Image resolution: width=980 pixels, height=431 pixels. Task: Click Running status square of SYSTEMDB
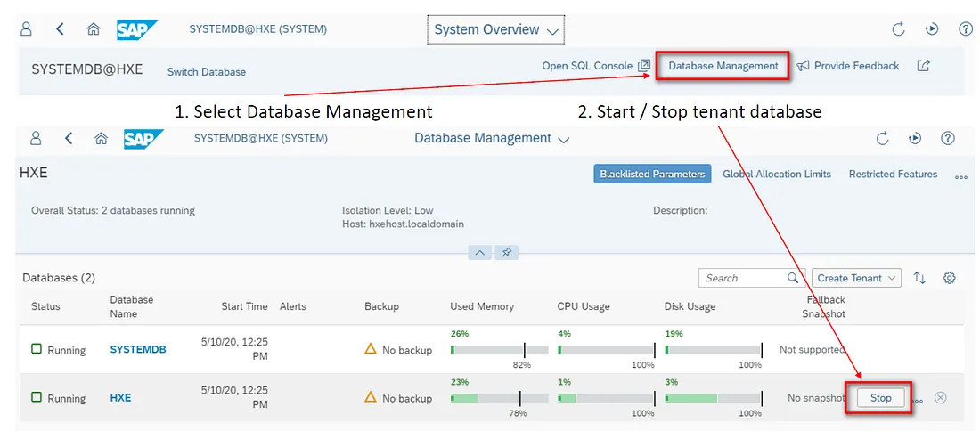pyautogui.click(x=37, y=348)
